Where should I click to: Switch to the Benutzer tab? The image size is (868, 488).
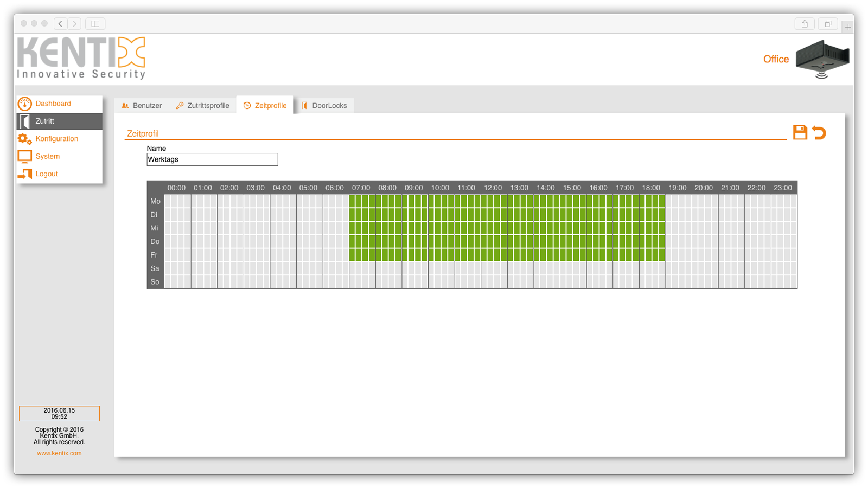coord(142,106)
